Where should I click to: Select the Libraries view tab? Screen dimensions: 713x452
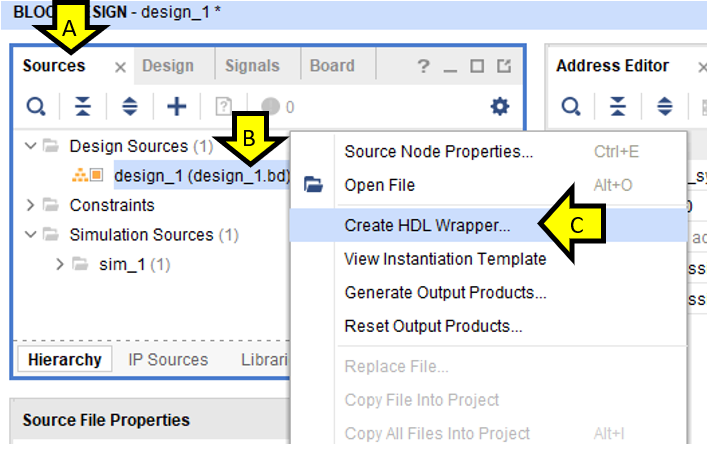pos(264,360)
